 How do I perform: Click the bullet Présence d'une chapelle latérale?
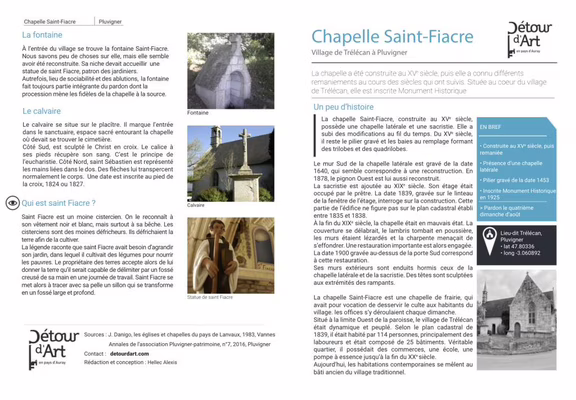pos(511,166)
